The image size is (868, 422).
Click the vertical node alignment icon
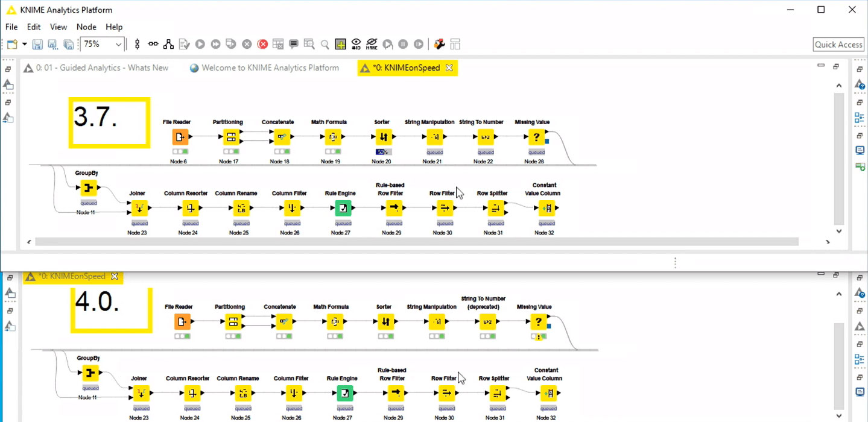tap(138, 44)
